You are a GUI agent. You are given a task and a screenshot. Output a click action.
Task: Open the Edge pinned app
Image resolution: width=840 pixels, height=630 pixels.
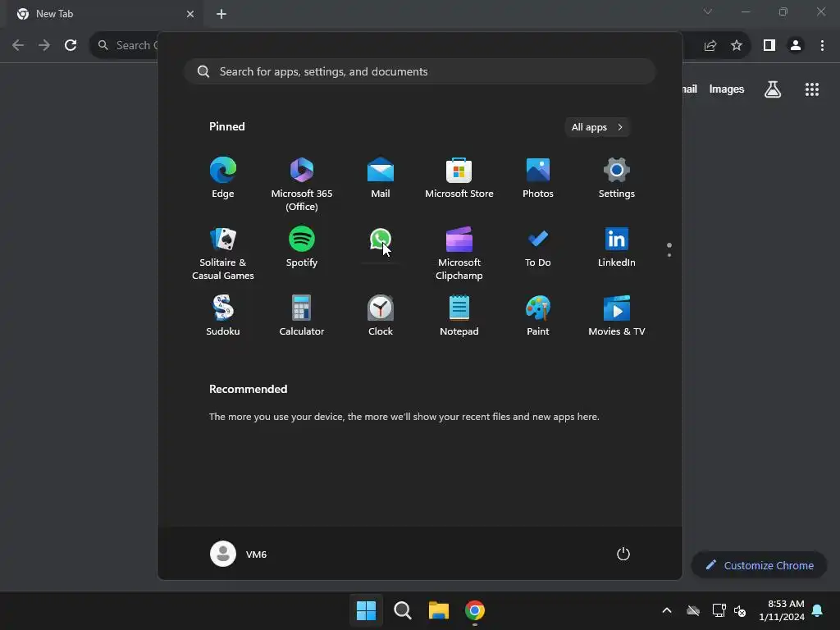[x=223, y=178]
